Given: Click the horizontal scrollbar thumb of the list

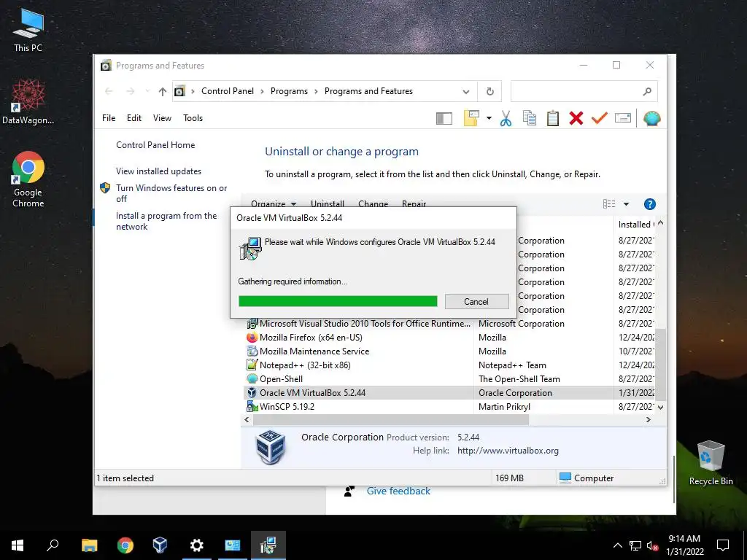Looking at the screenshot, I should point(391,419).
